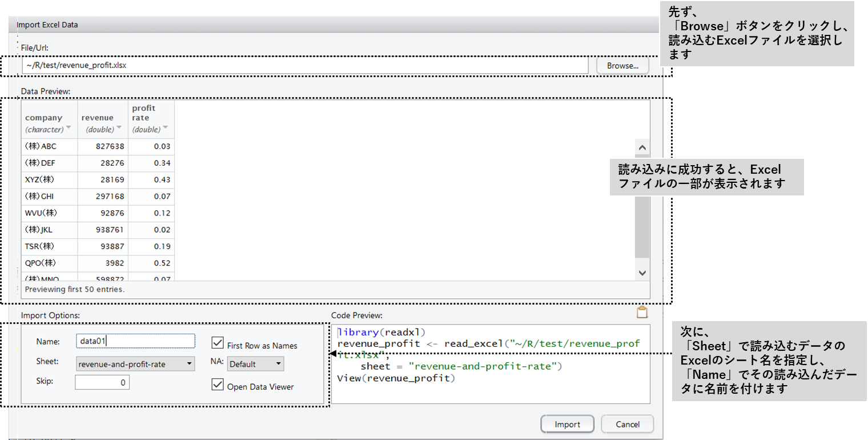Open the Sheet dropdown list
This screenshot has height=440, width=868.
point(135,364)
